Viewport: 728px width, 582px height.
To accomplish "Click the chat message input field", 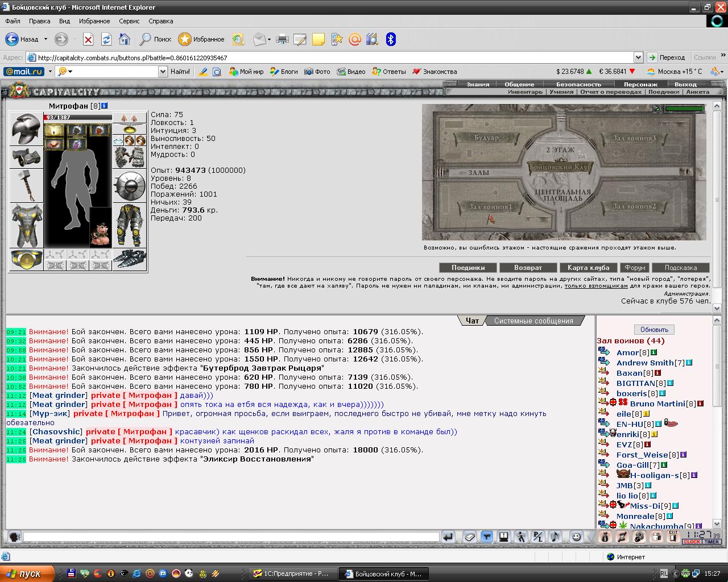I will 231,537.
